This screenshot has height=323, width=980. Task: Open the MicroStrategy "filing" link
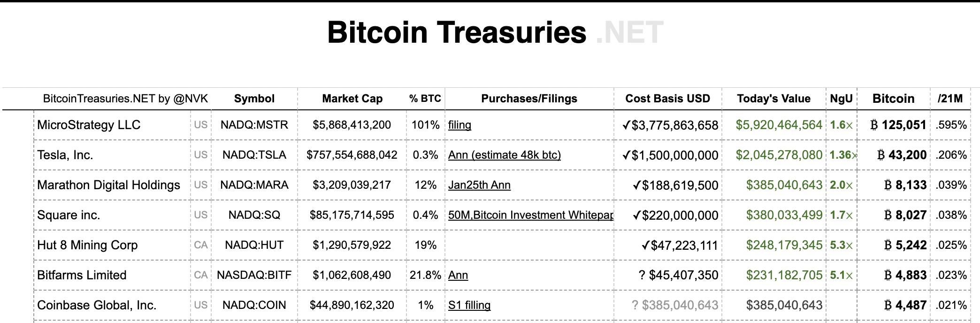[459, 125]
